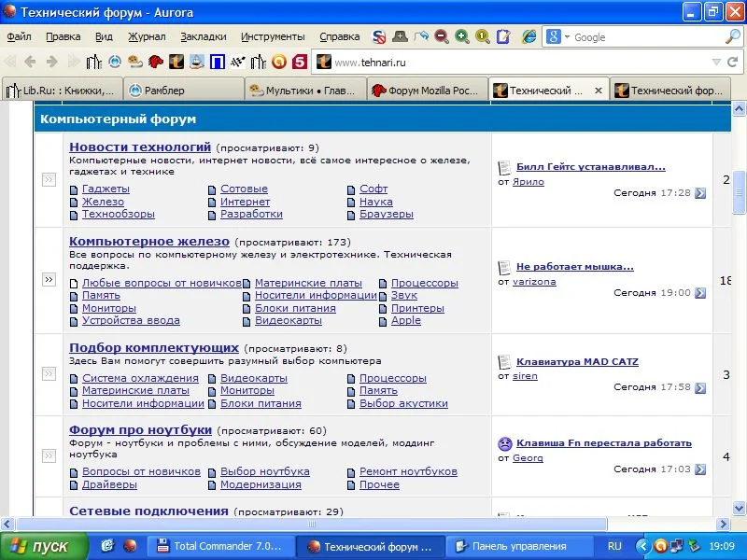Screen dimensions: 747x560
Task: Open the Ремонт ноутбуков subforum link
Action: (408, 471)
